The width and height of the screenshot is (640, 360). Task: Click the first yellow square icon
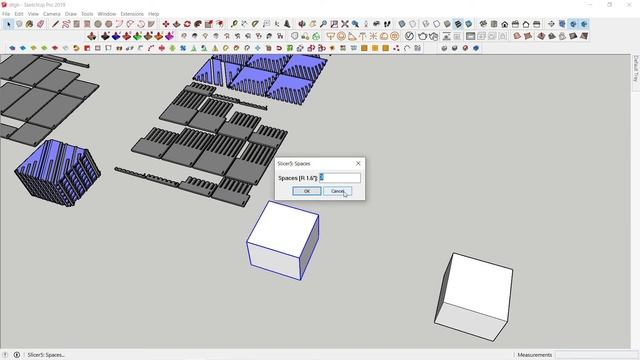364,48
